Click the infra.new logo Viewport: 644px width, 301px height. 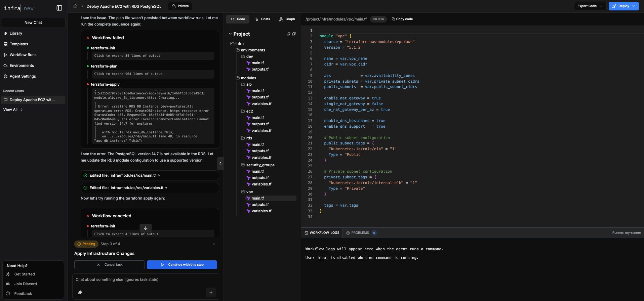point(19,8)
